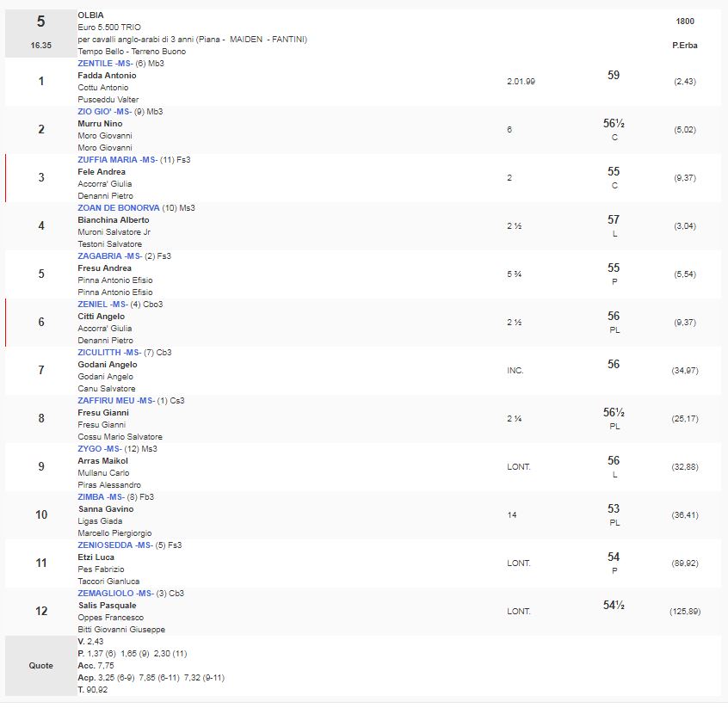Open ZOAN DE BONORVA horse page
This screenshot has width=728, height=708.
118,208
